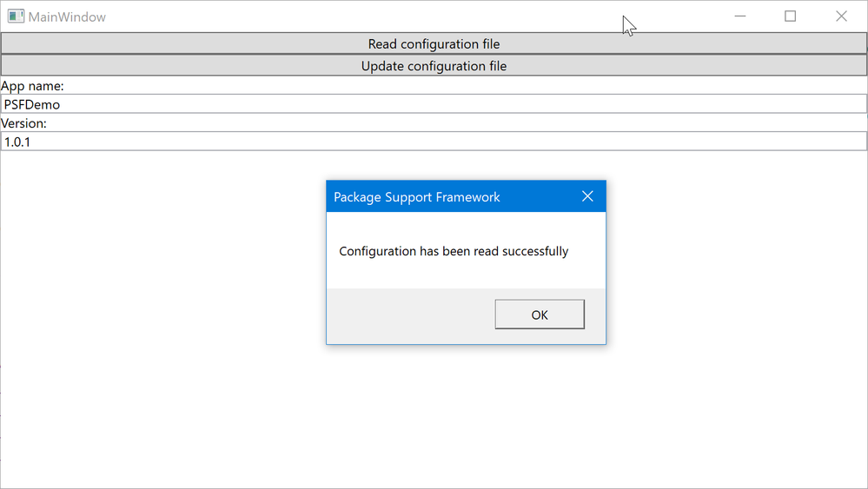Click the configuration read successfully message
868x489 pixels.
click(x=454, y=251)
